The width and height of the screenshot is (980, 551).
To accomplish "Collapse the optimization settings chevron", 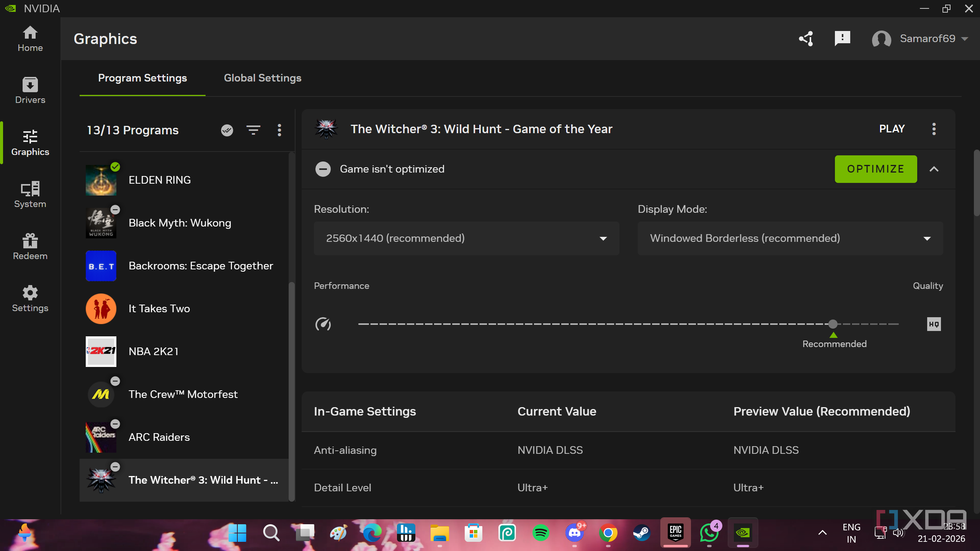I will tap(934, 169).
